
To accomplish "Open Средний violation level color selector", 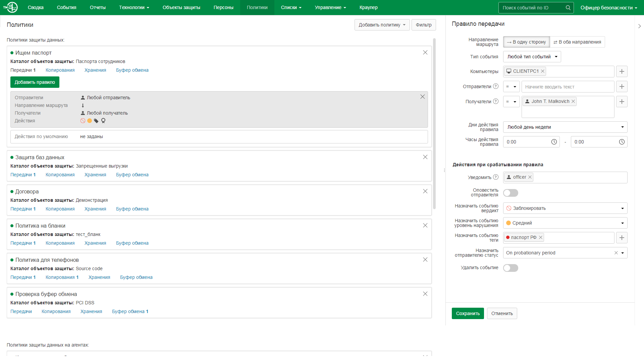I will click(x=565, y=223).
